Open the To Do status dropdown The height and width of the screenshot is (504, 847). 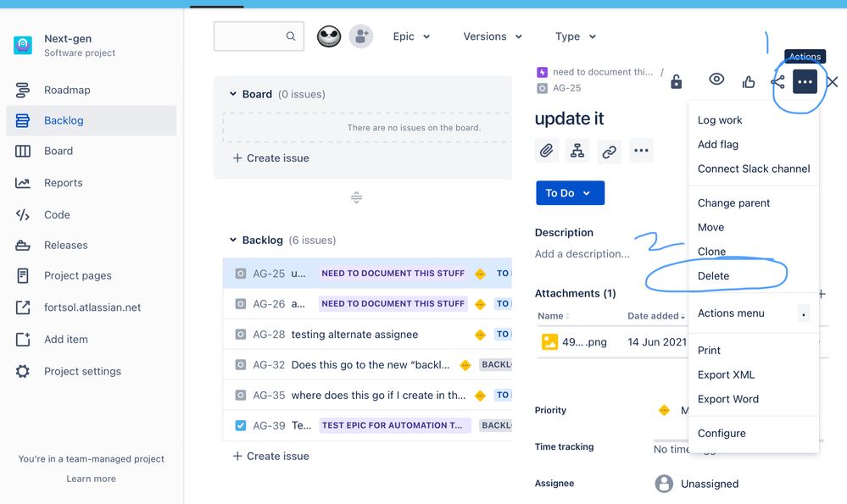pos(569,192)
